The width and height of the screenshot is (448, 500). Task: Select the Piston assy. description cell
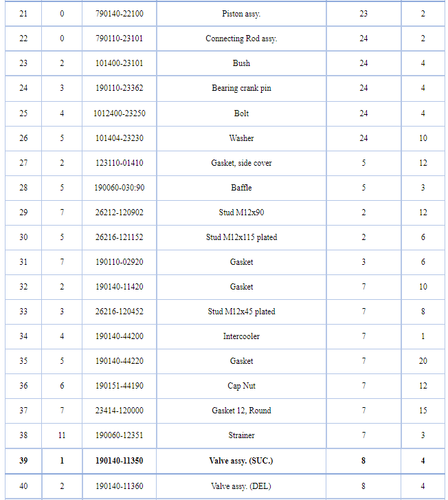tap(241, 14)
